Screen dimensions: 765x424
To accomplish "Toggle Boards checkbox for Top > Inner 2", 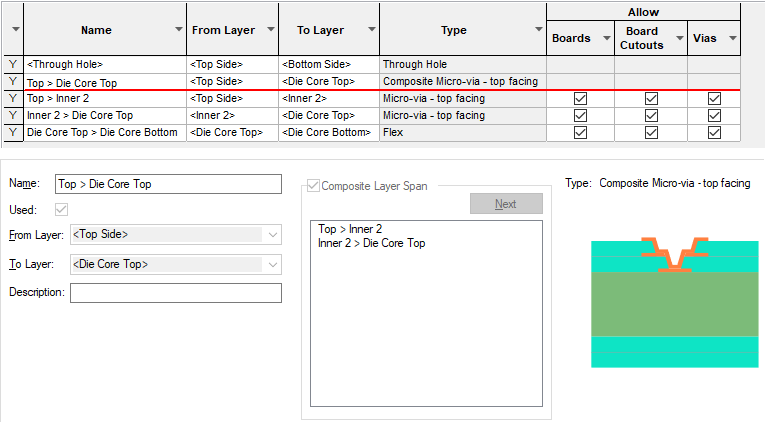I will [580, 98].
